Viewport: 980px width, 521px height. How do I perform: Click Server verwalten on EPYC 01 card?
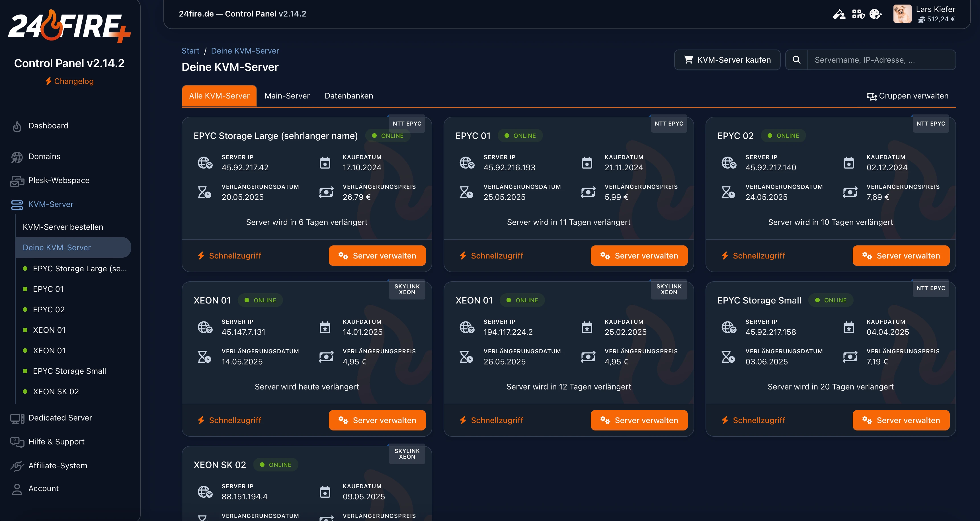point(639,256)
